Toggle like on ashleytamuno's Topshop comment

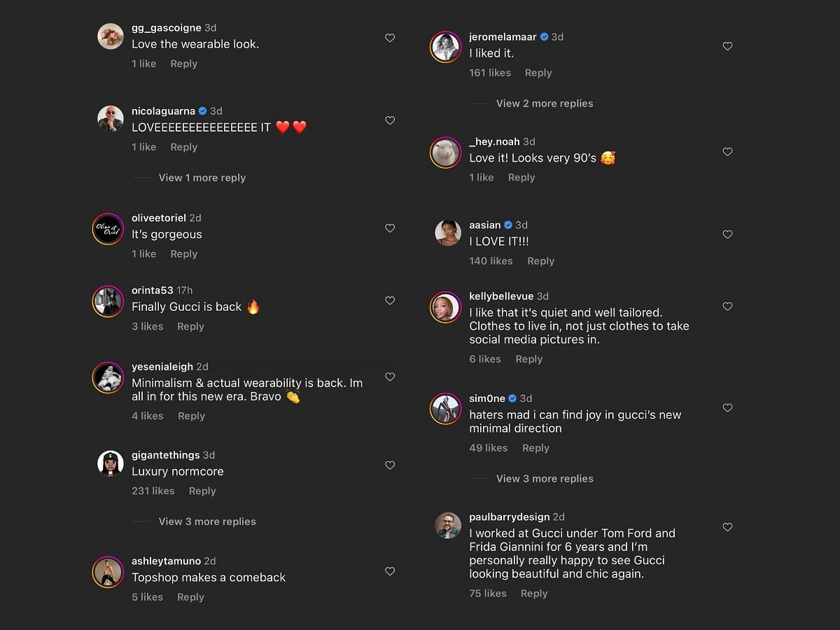(390, 571)
